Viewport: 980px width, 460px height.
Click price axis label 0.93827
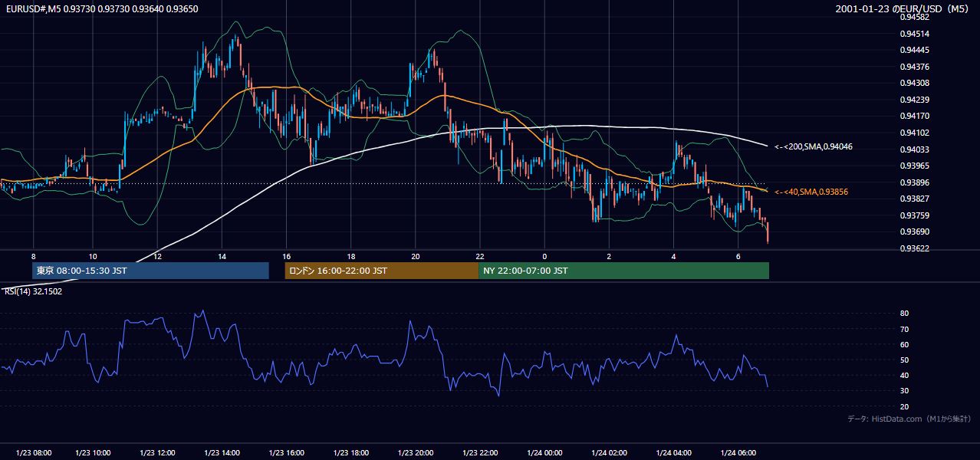pos(915,199)
